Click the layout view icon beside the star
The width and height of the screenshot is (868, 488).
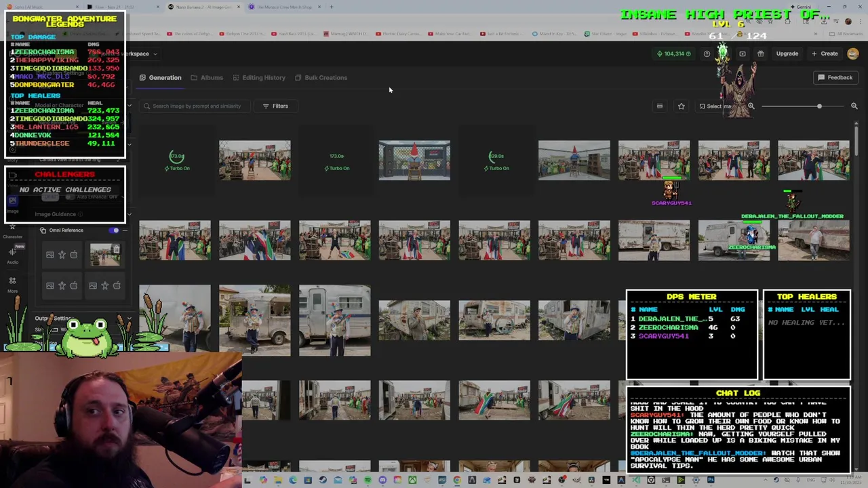tap(659, 106)
